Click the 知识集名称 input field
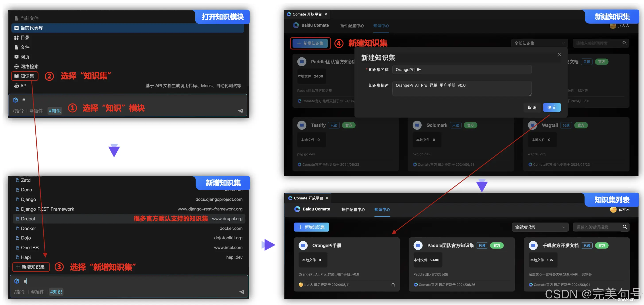The height and width of the screenshot is (305, 644). click(x=462, y=70)
